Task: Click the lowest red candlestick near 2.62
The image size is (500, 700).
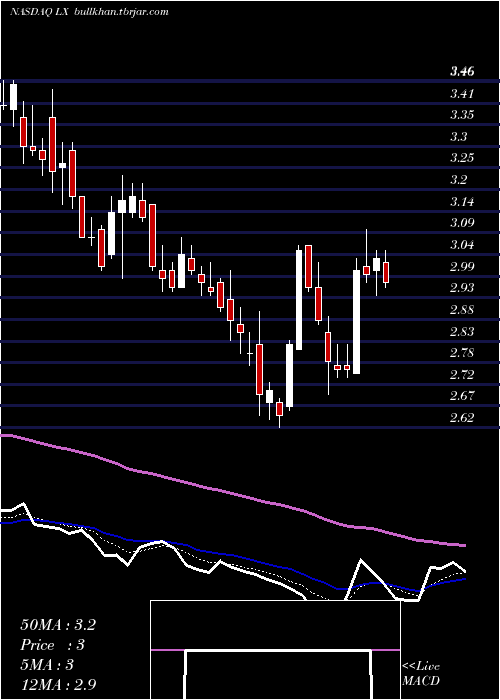Action: click(x=279, y=409)
